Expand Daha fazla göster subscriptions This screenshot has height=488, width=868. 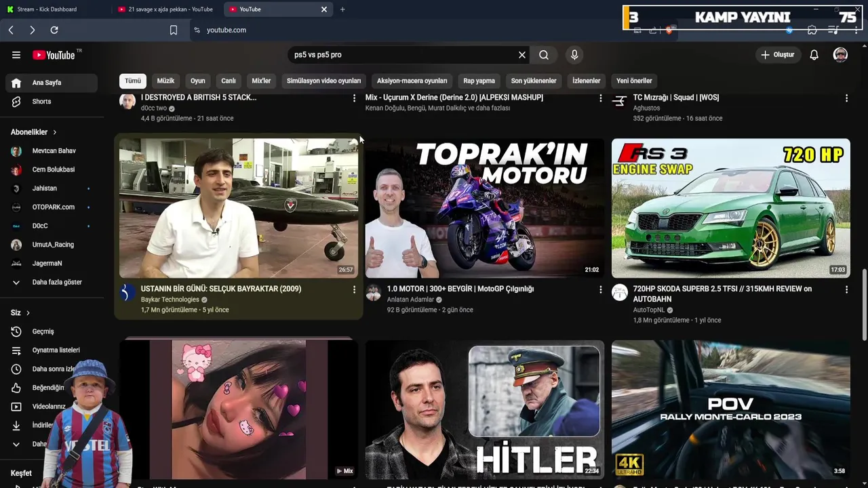point(52,282)
